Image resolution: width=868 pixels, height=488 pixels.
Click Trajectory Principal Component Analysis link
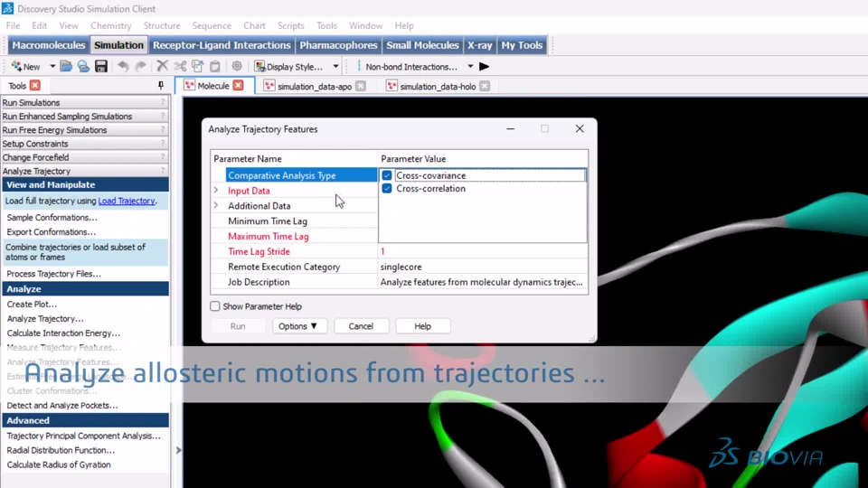pyautogui.click(x=83, y=436)
